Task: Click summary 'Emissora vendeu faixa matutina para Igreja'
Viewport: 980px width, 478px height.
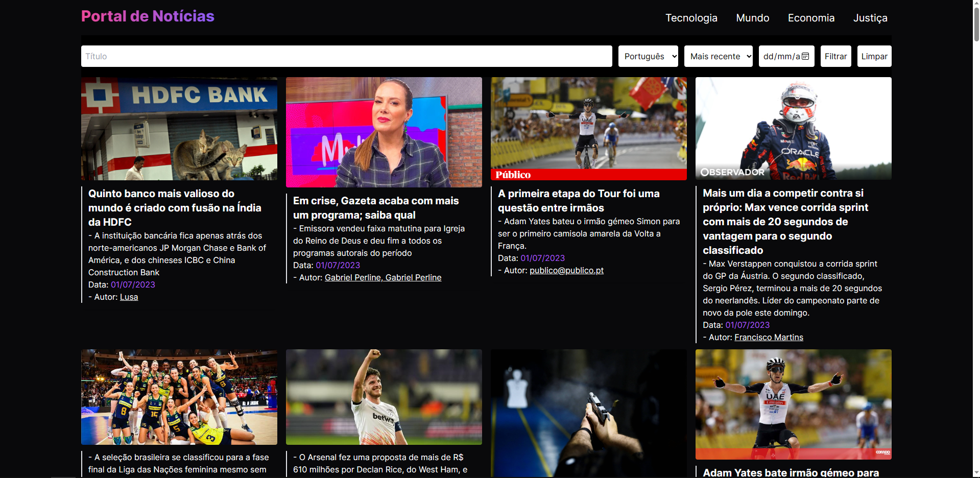Action: pos(379,241)
